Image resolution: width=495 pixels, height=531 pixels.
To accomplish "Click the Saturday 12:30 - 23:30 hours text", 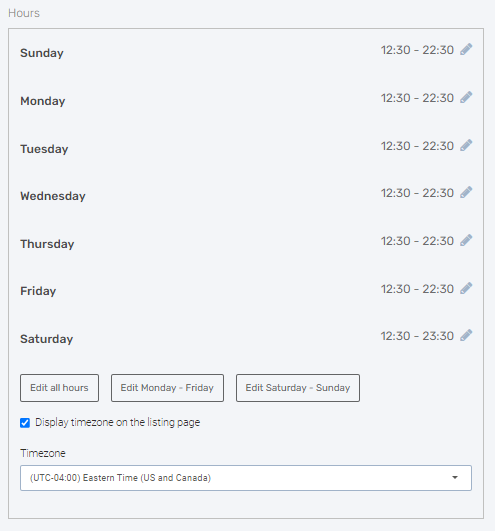I will click(x=417, y=336).
